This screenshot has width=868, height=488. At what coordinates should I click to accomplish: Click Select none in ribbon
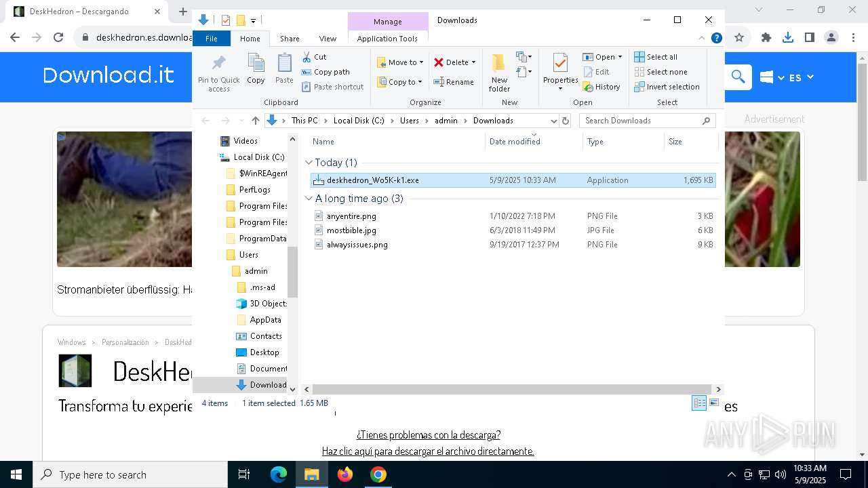(660, 72)
